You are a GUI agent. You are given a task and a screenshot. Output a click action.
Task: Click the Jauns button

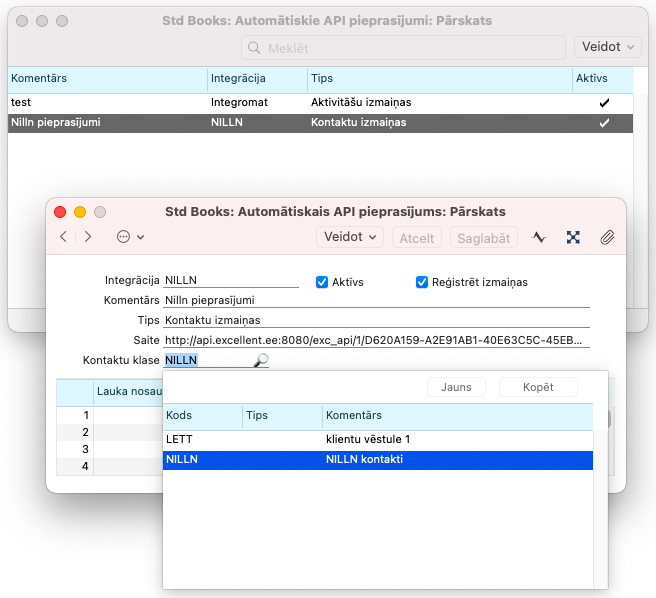coord(456,387)
